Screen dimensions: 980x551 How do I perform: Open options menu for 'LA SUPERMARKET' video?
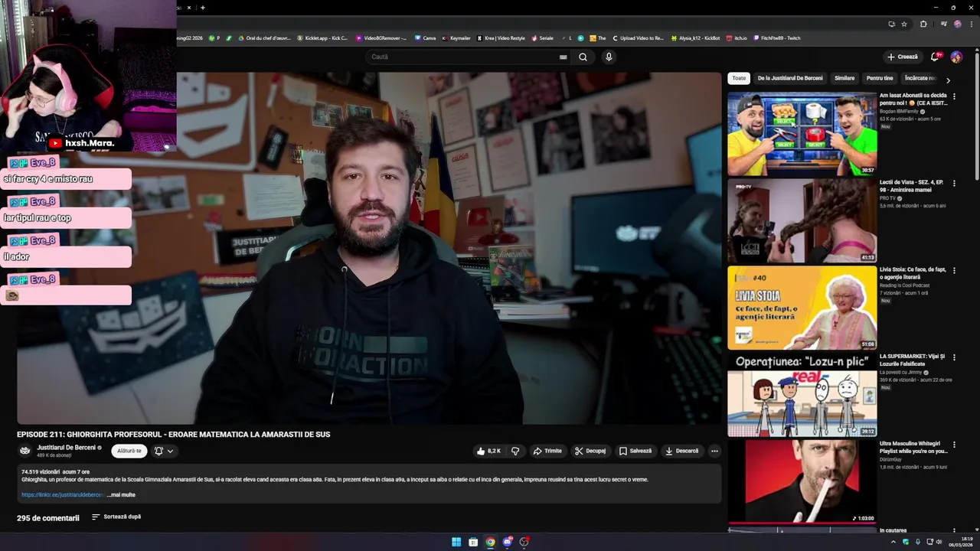[954, 357]
